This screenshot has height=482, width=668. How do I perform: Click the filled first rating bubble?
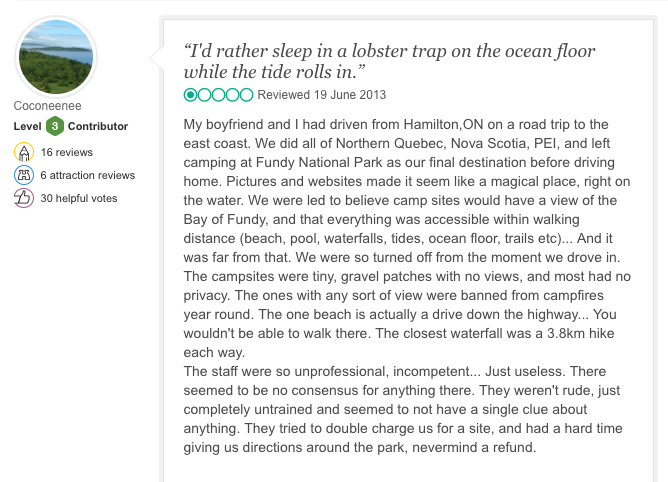(191, 95)
